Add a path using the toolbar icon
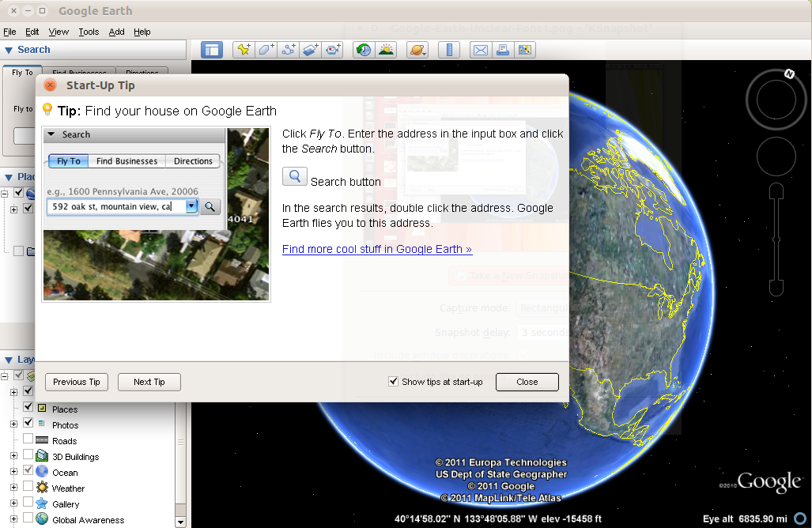Viewport: 812px width, 528px height. [x=289, y=50]
